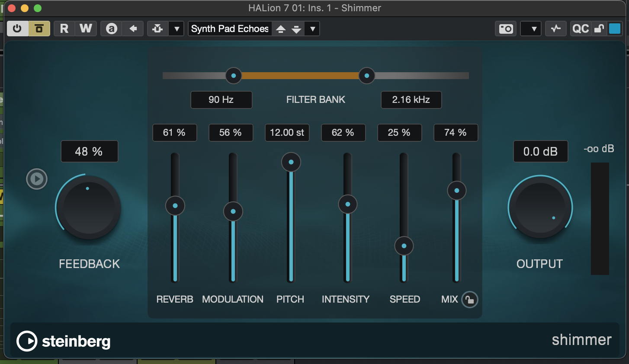Click the 2.16 kHz filter frequency field
Viewport: 629px width, 364px height.
coord(411,100)
